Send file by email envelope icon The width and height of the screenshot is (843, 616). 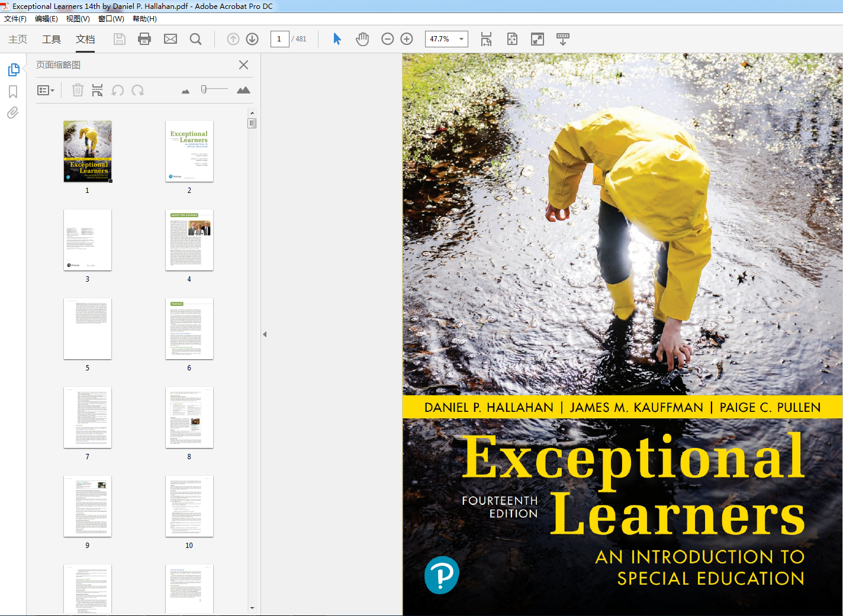170,39
